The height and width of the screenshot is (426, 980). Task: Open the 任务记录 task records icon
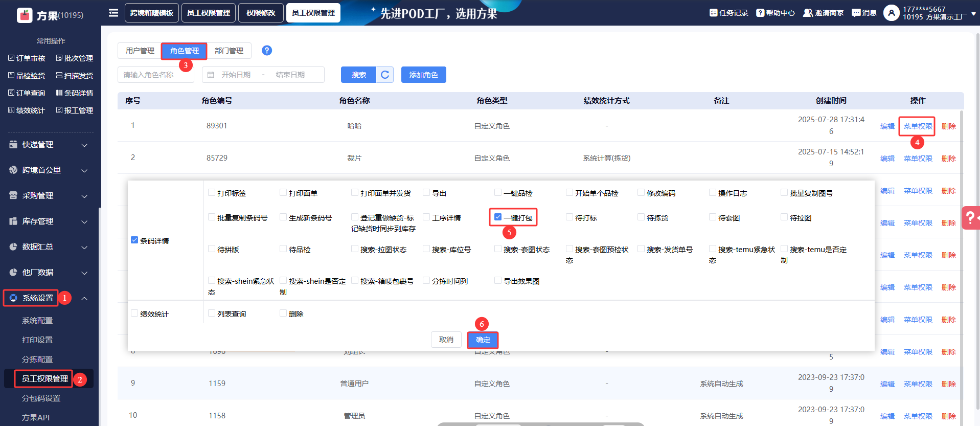click(714, 13)
